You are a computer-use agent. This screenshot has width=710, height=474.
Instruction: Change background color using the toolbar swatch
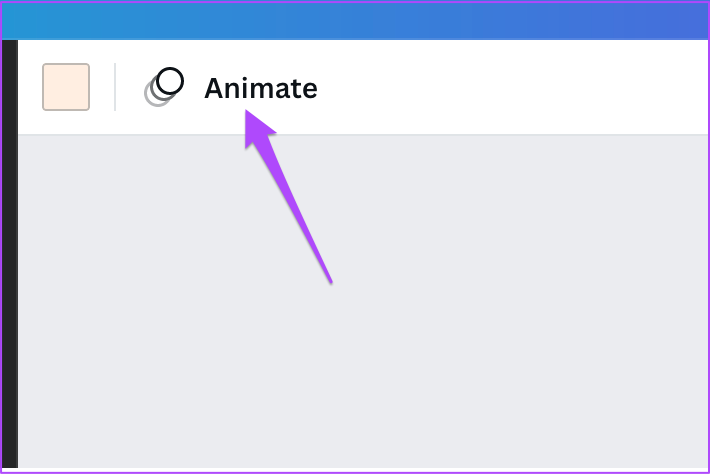tap(66, 87)
